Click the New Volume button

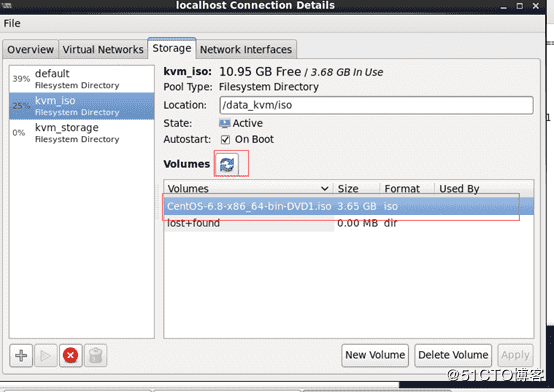(375, 355)
